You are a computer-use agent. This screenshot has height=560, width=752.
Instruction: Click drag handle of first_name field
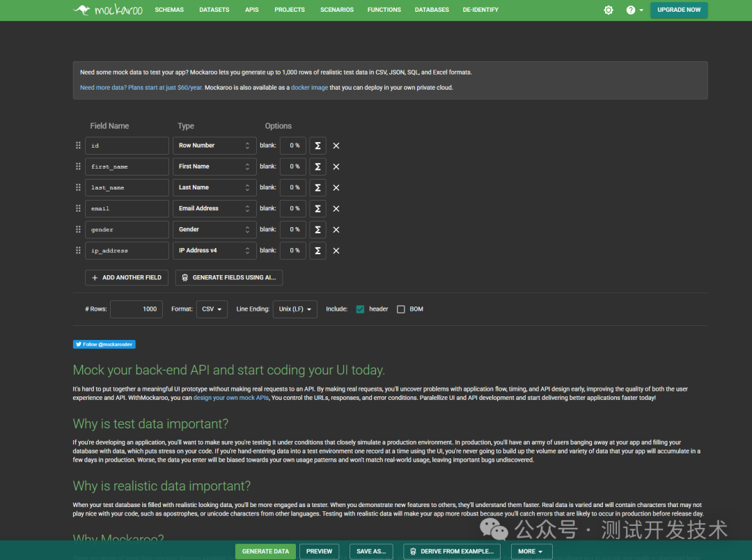[78, 166]
